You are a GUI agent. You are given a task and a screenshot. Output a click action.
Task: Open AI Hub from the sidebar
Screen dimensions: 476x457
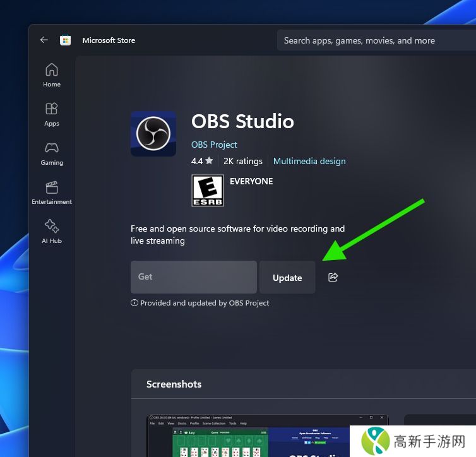coord(52,232)
